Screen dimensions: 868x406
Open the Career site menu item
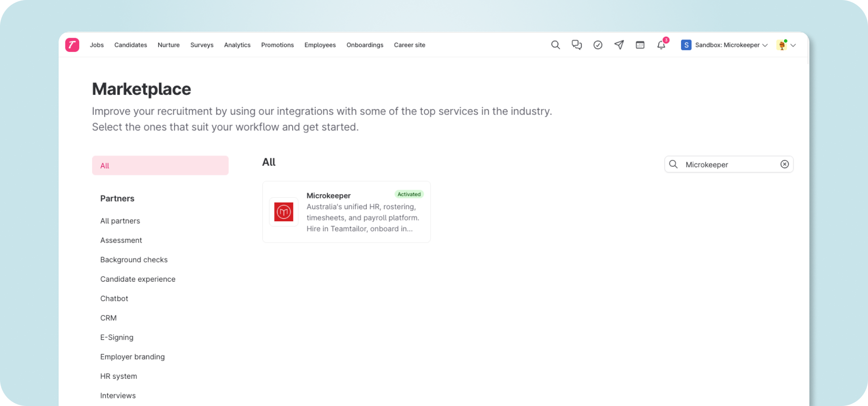pyautogui.click(x=409, y=45)
